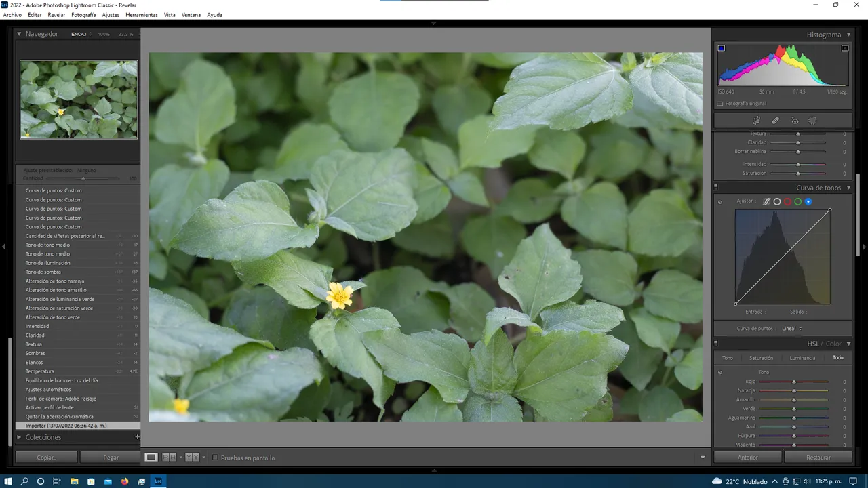Viewport: 868px width, 488px height.
Task: Activate HSL Tono targeted adjustment tool
Action: tap(720, 372)
